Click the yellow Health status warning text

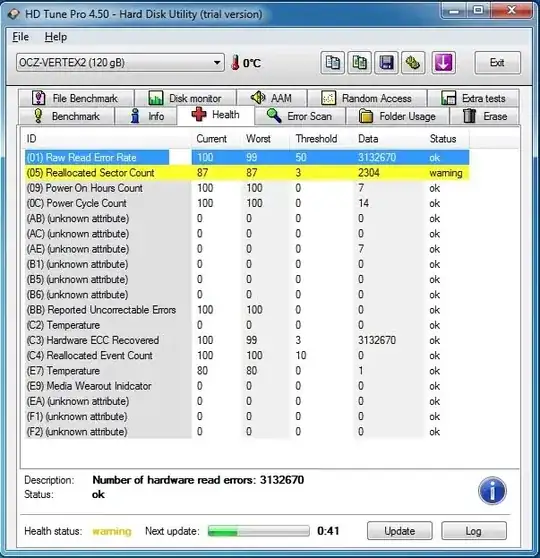(112, 531)
